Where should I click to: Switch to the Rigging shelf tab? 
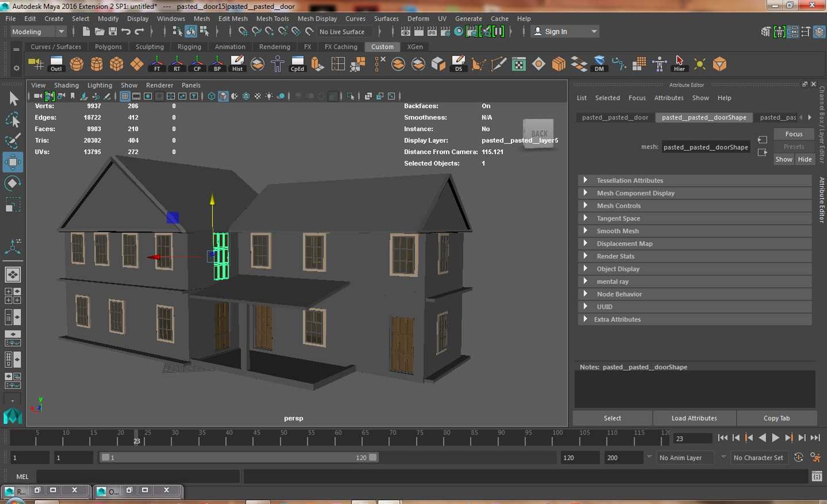(x=189, y=47)
